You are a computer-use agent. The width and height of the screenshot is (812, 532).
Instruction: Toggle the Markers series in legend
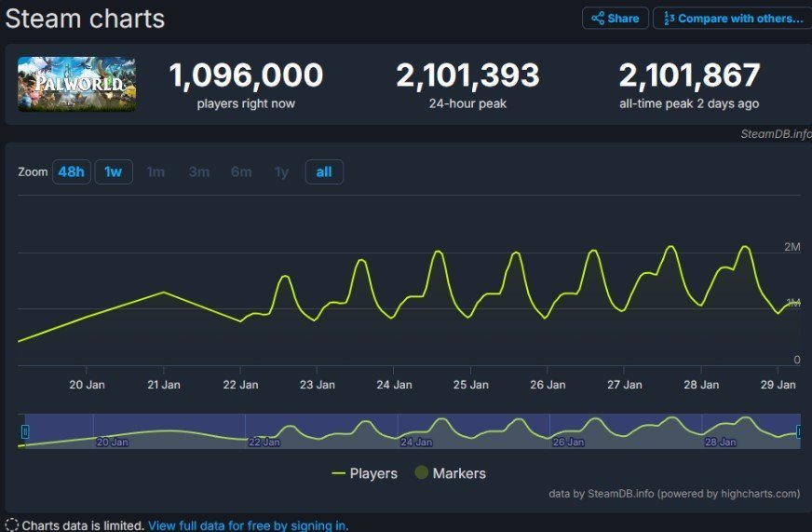(x=450, y=473)
